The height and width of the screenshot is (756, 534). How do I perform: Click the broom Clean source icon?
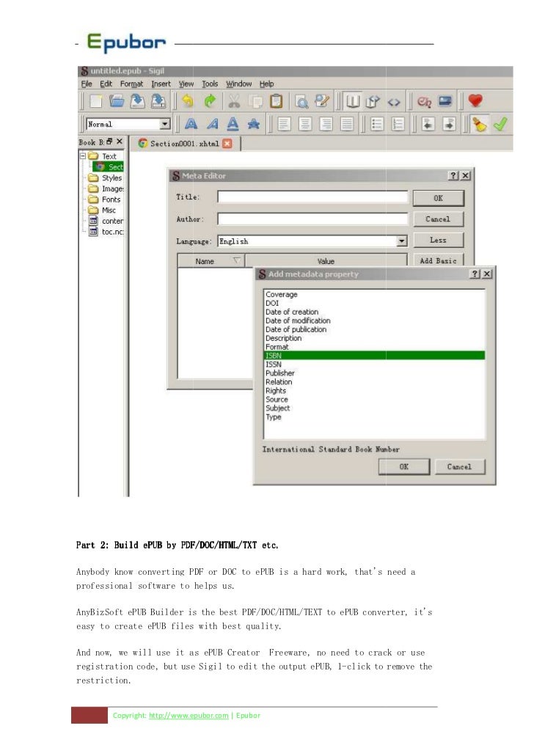click(480, 125)
